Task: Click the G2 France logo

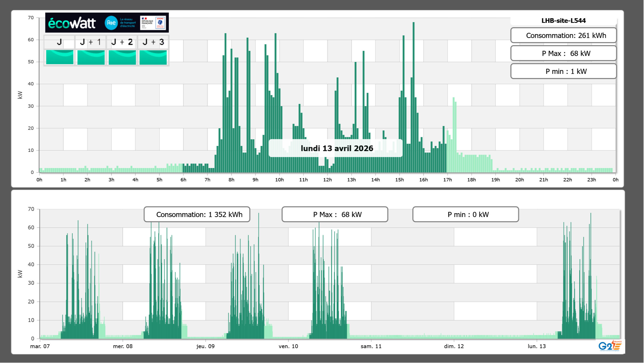Action: point(610,346)
